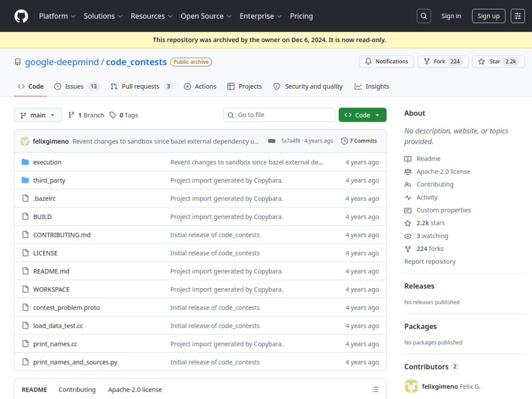The width and height of the screenshot is (532, 399).
Task: Open the Enterprise dropdown menu
Action: (261, 16)
